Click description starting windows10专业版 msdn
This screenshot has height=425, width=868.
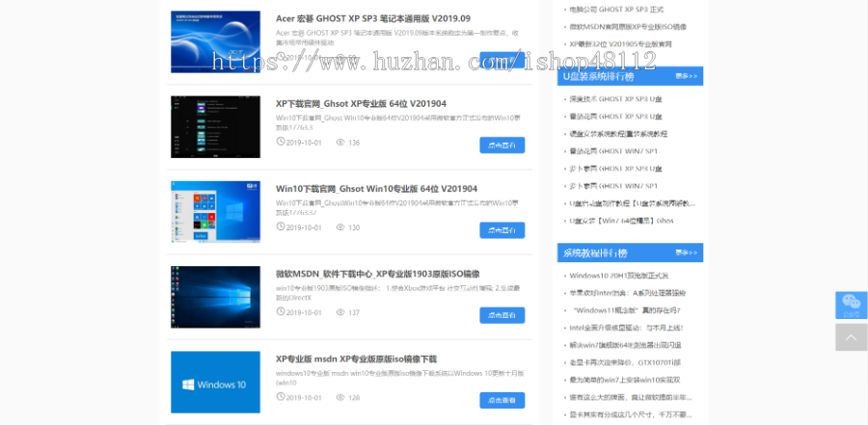click(400, 378)
